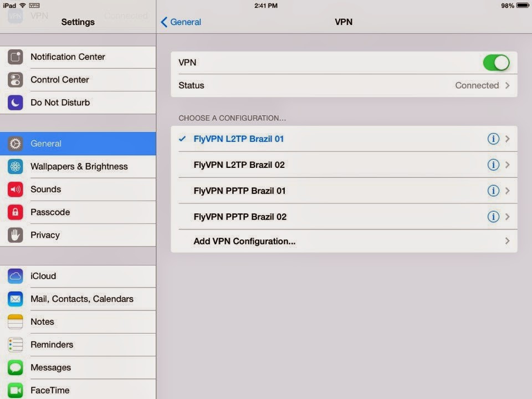Tap chevron on FlyVPN PPTP Brazil 02 row
The height and width of the screenshot is (399, 532).
[x=507, y=217]
